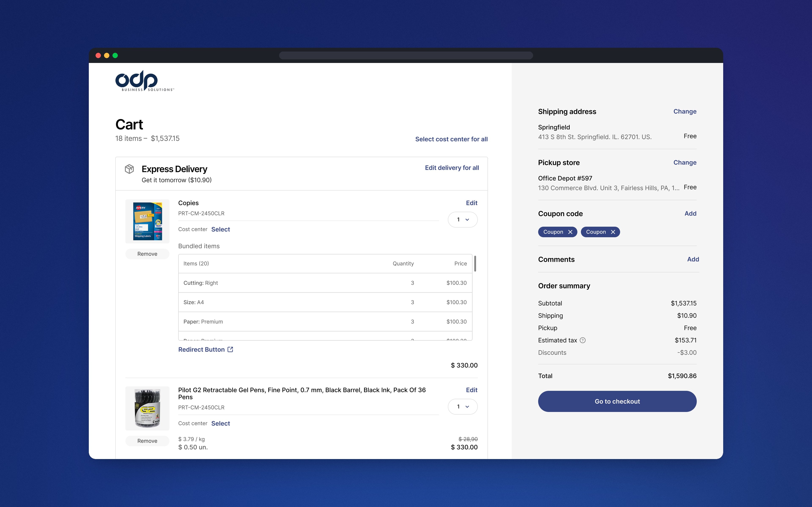The height and width of the screenshot is (507, 812).
Task: Open the Pilot G2 pens product thumbnail
Action: (147, 408)
